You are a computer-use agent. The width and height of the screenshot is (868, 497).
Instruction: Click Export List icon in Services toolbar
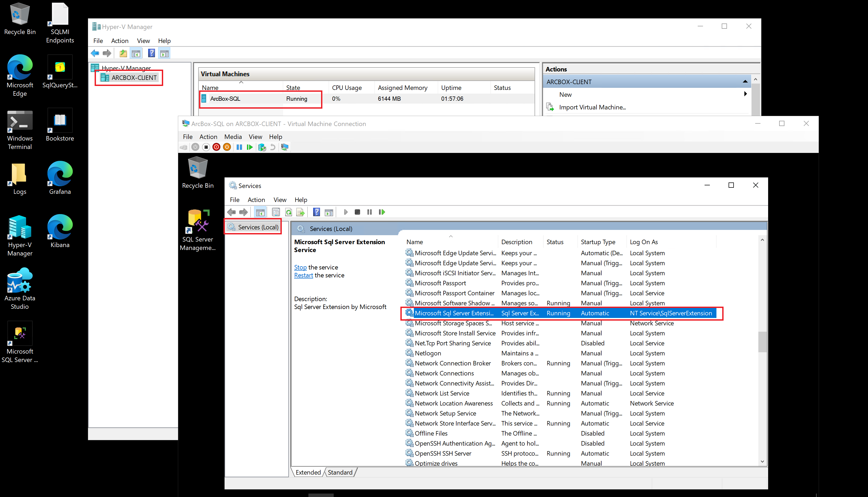[300, 212]
